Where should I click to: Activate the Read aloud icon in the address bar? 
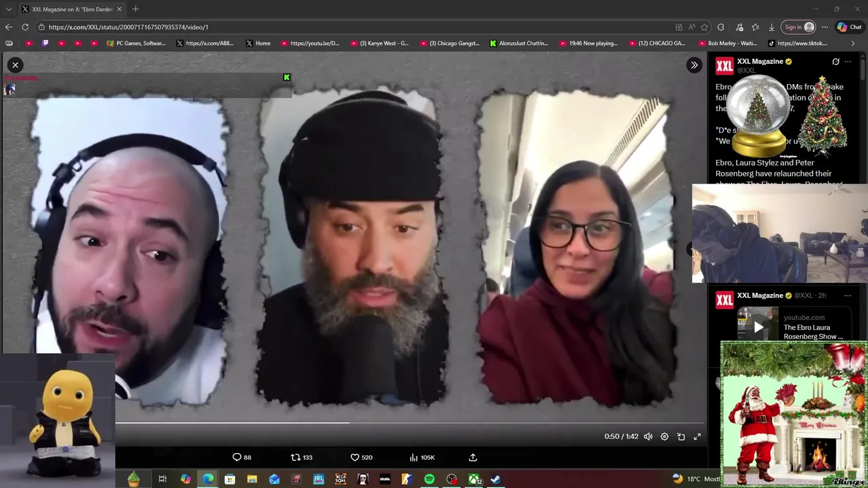(692, 27)
